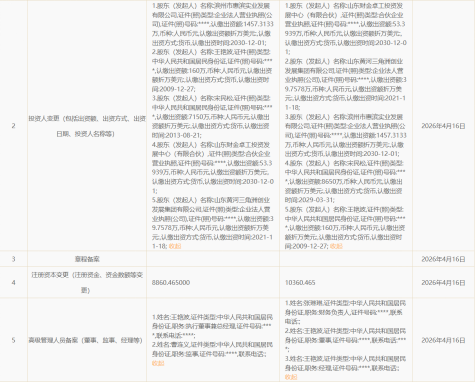Collapse investor change details via 收起 in before-change column

click(175, 246)
